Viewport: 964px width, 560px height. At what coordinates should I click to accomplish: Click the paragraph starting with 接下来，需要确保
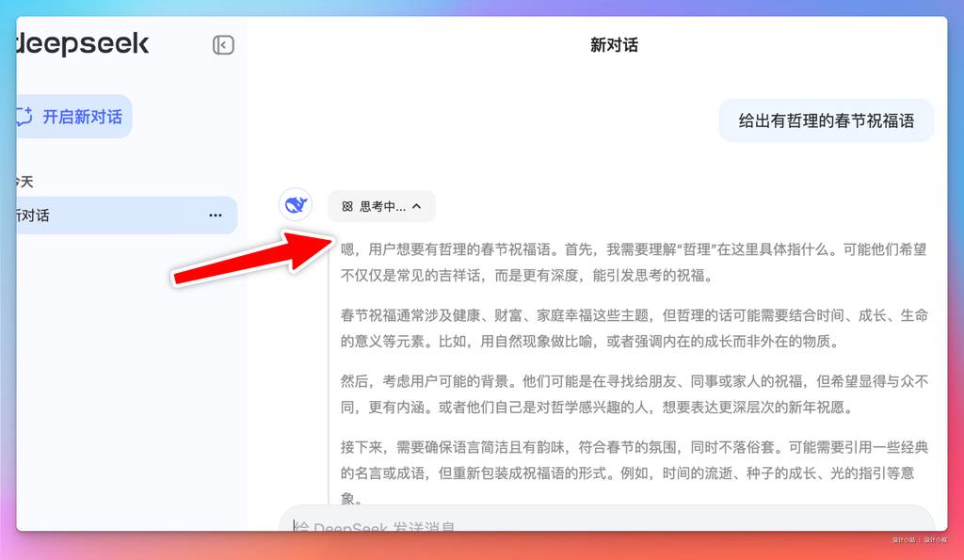[633, 458]
